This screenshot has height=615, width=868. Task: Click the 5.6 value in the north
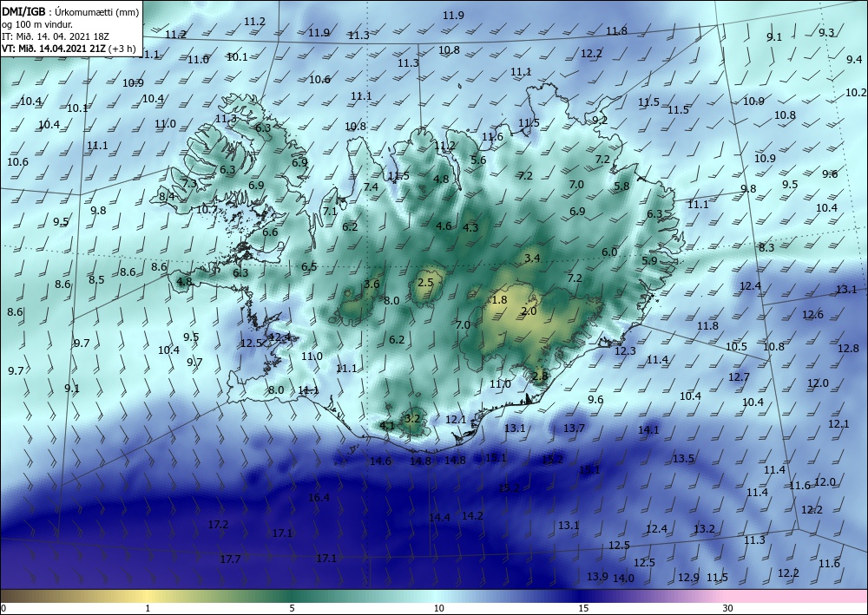coord(478,160)
